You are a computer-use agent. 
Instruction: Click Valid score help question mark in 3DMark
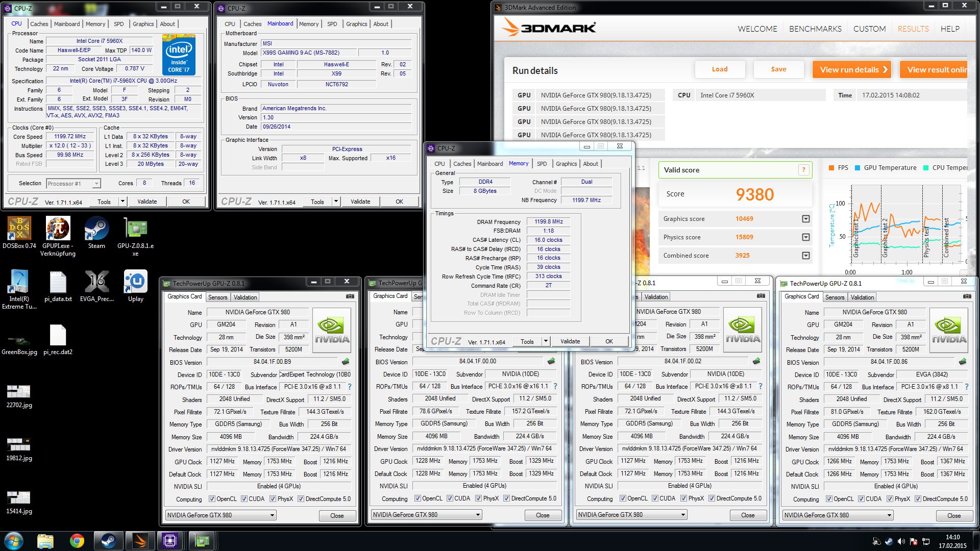(x=803, y=170)
